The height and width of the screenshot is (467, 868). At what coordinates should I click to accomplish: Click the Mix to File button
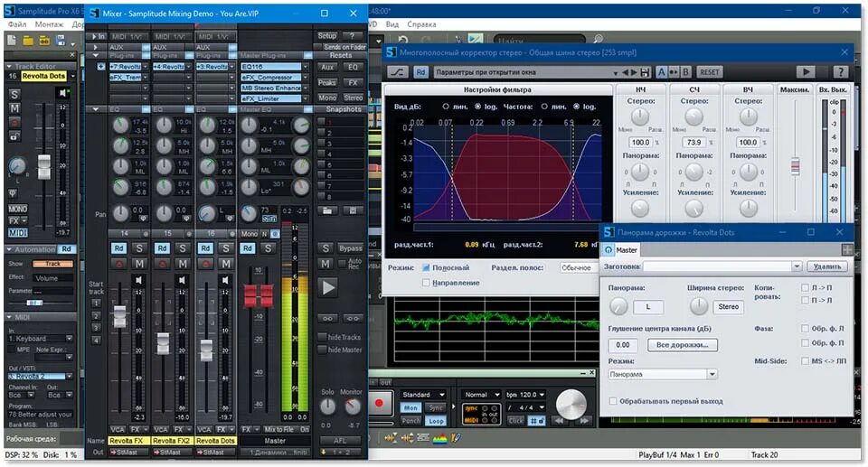tap(279, 429)
